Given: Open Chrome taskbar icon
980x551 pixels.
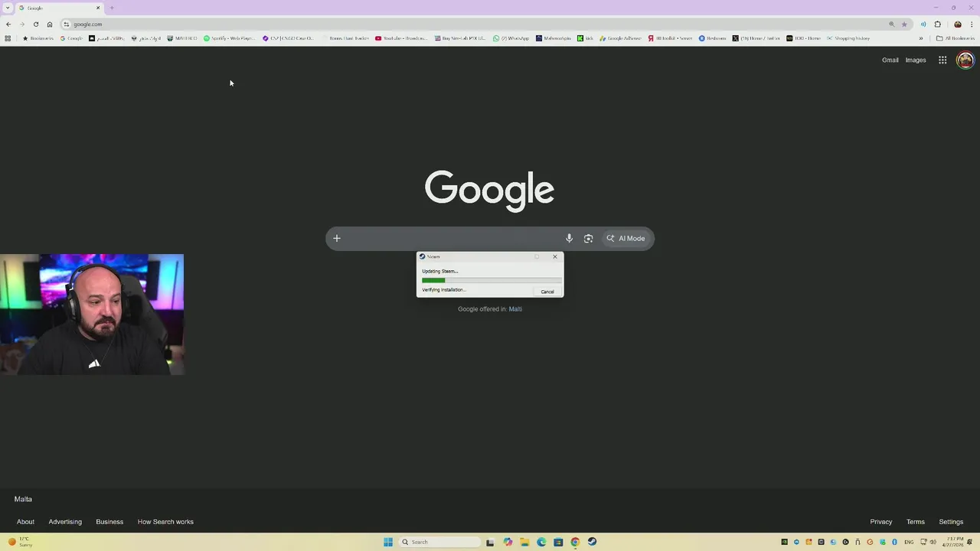Looking at the screenshot, I should 575,542.
